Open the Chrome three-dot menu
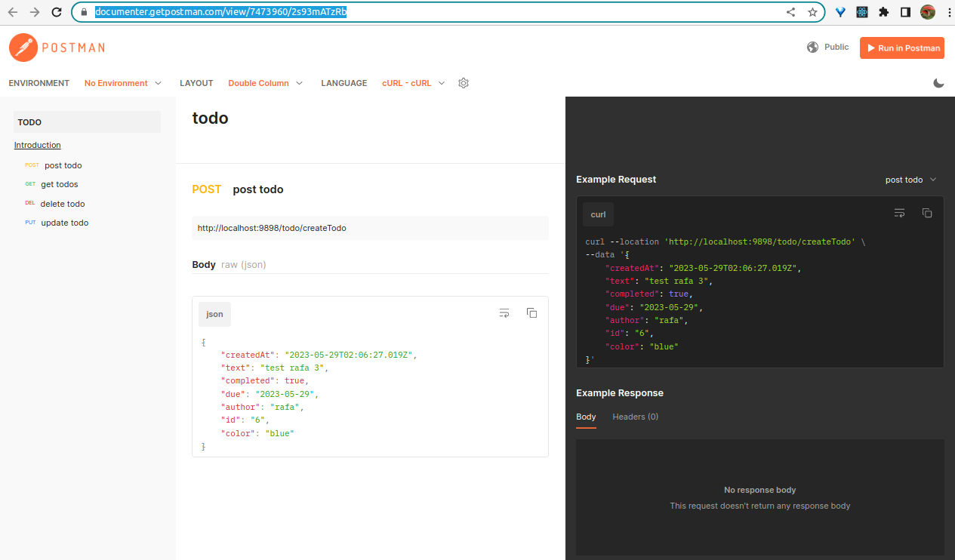Viewport: 955px width, 560px height. click(x=948, y=12)
